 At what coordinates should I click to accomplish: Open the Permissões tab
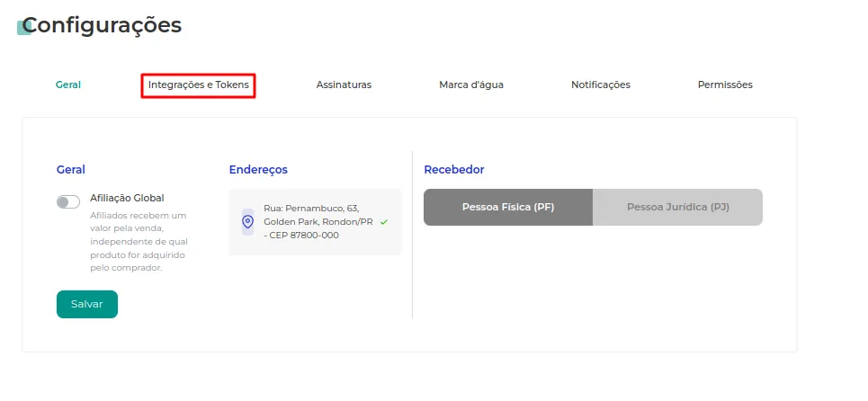click(725, 85)
